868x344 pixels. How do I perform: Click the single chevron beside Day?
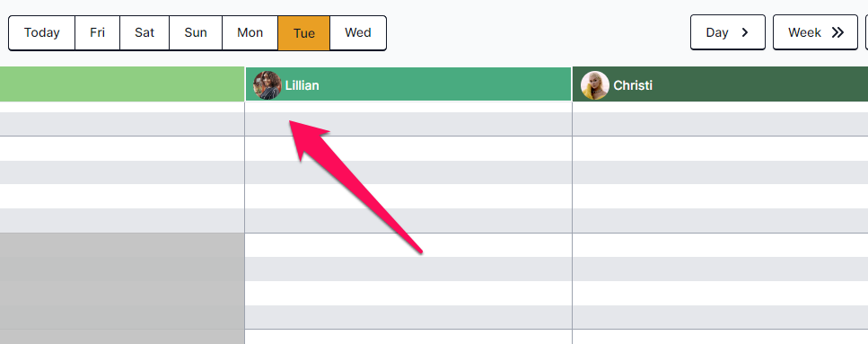pos(745,32)
